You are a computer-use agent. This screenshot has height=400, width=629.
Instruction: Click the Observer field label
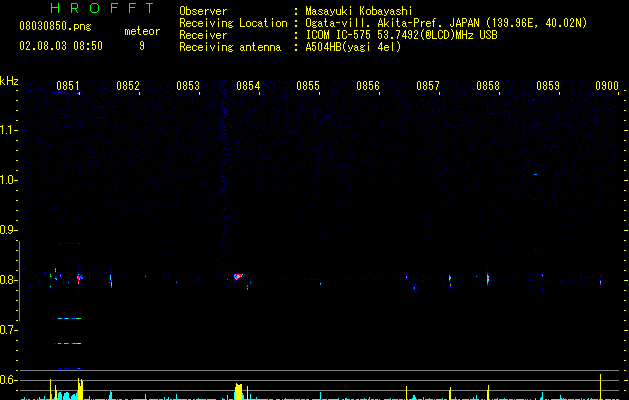click(x=203, y=11)
